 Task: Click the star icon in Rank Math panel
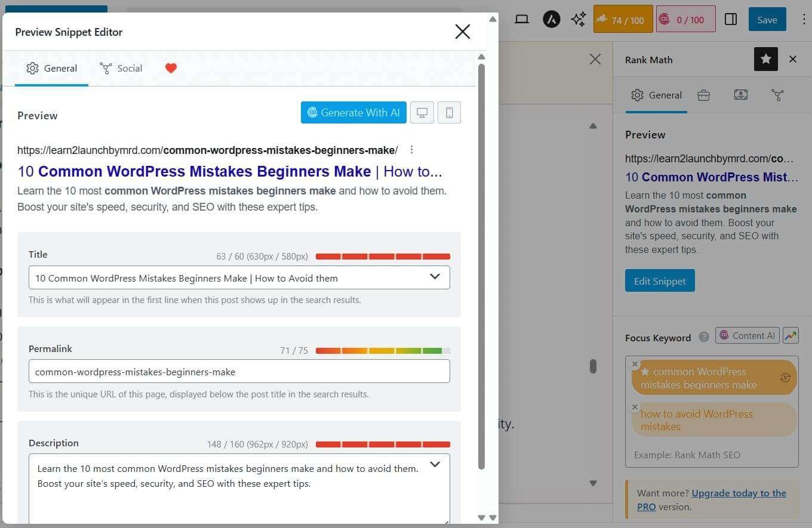pyautogui.click(x=766, y=59)
